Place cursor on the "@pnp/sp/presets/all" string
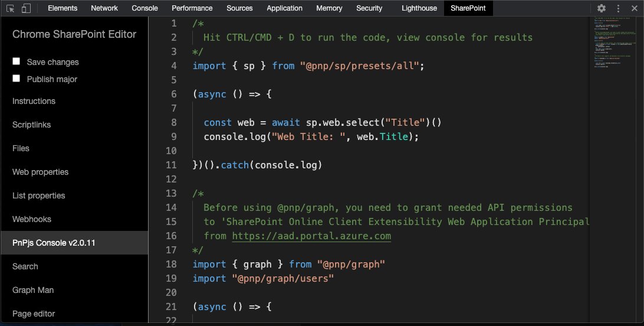Viewport: 644px width, 326px height. pos(359,66)
